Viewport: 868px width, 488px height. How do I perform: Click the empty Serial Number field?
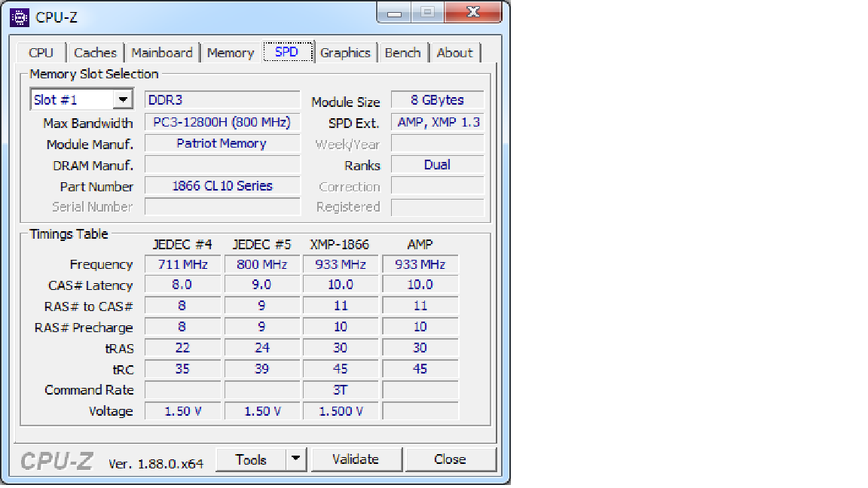pyautogui.click(x=222, y=207)
